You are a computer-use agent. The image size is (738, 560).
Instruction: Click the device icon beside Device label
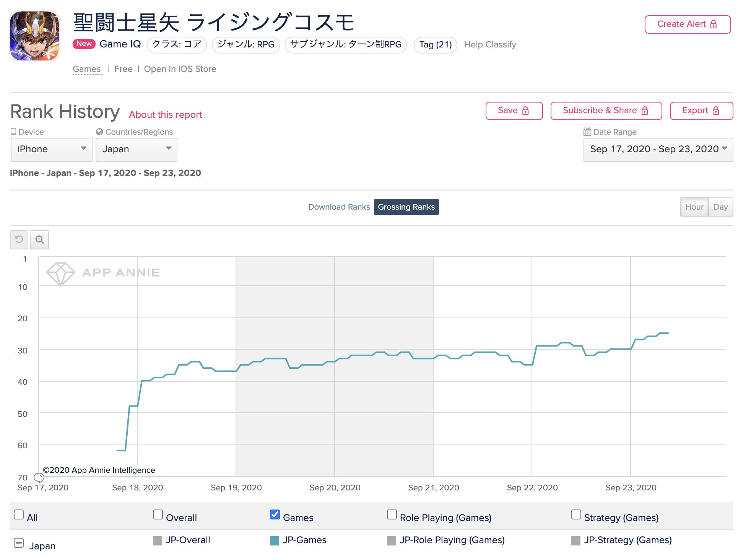tap(13, 131)
